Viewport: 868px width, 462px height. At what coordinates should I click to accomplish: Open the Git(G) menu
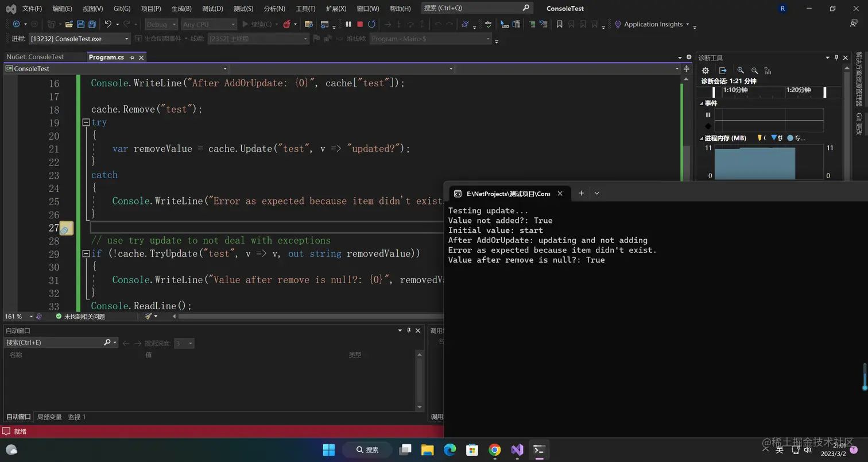point(122,9)
